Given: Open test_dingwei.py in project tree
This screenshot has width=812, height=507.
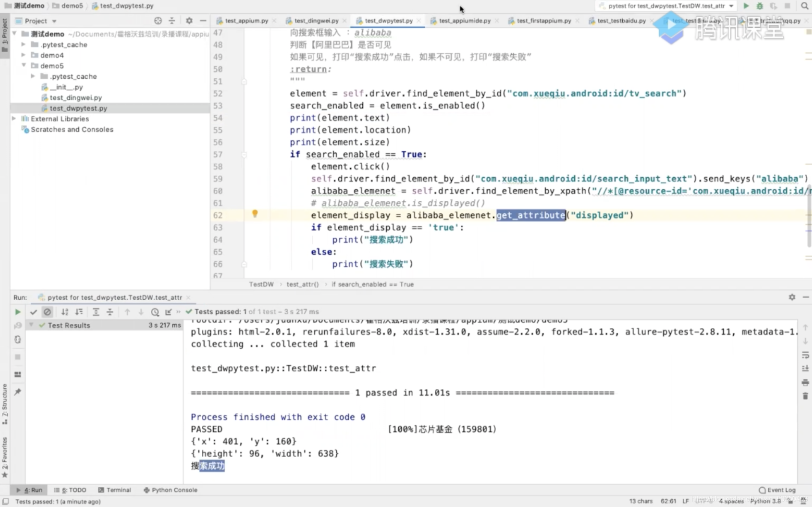Looking at the screenshot, I should (x=75, y=98).
